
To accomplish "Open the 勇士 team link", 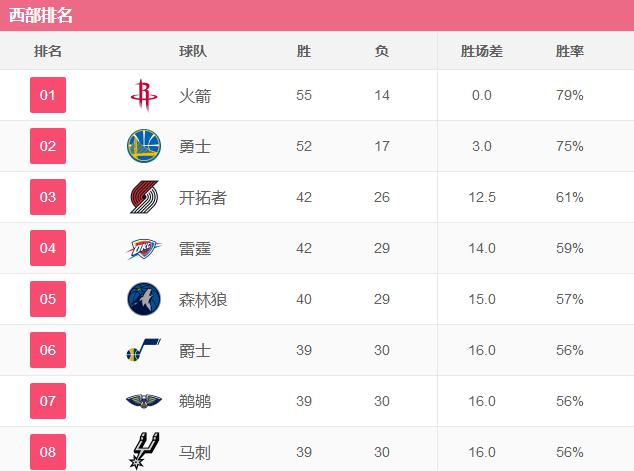I will (195, 147).
